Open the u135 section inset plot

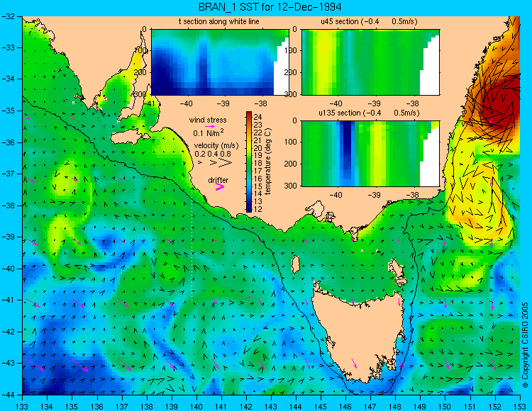(x=370, y=154)
